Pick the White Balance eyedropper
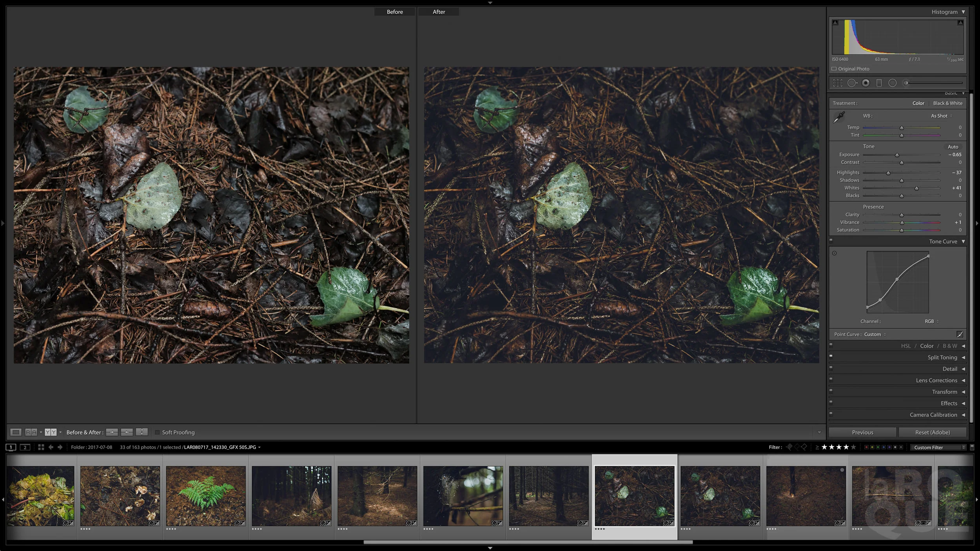980x551 pixels. coord(839,117)
